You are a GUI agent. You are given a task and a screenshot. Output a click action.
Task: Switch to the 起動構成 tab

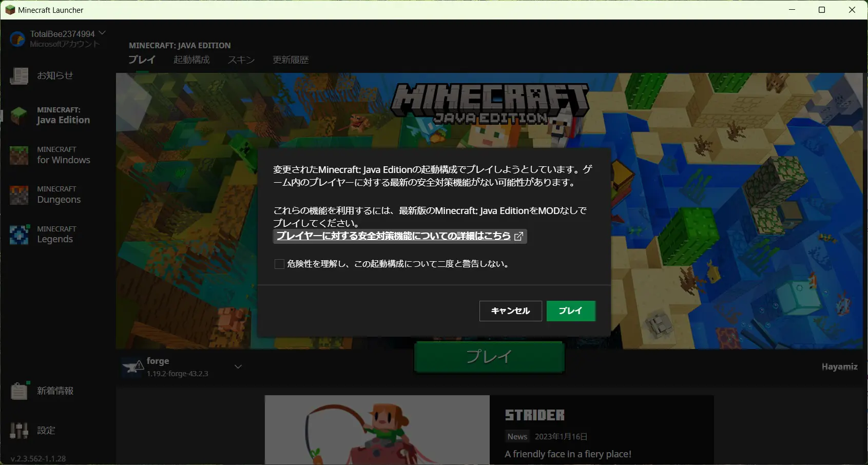191,60
